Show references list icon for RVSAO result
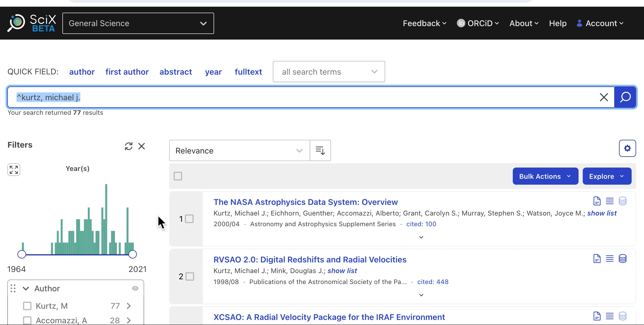The width and height of the screenshot is (644, 325). coord(609,259)
